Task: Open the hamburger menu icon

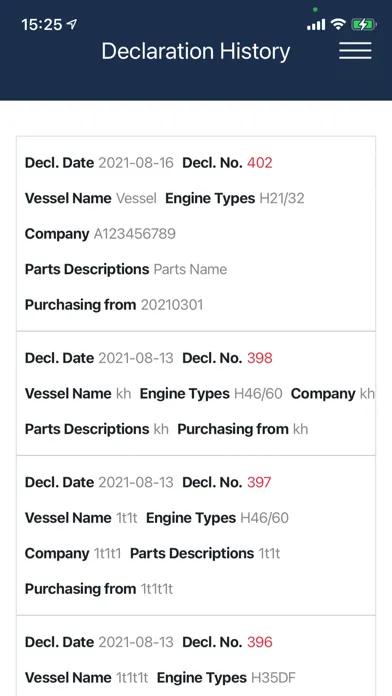Action: pyautogui.click(x=355, y=51)
